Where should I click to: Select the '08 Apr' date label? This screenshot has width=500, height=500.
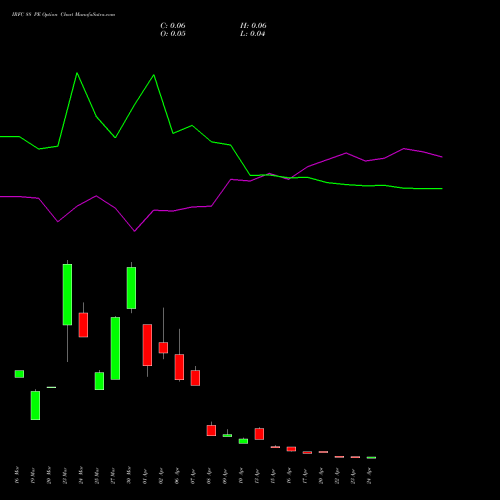pyautogui.click(x=209, y=475)
